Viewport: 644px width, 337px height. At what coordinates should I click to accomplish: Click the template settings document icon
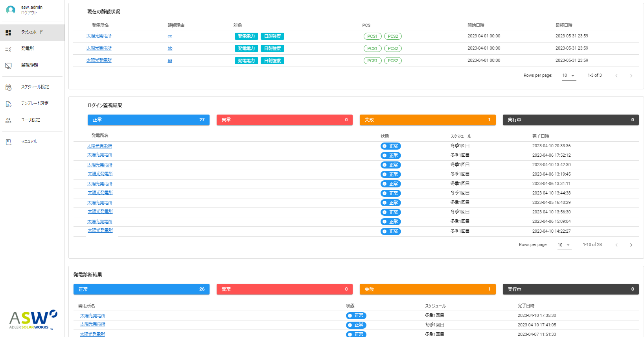pos(8,104)
